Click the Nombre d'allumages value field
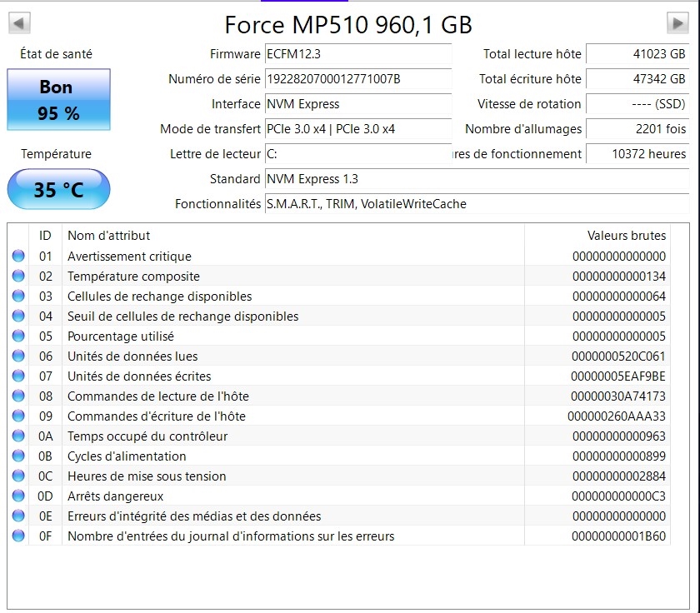Screen dimensions: 700x613 (x=637, y=129)
